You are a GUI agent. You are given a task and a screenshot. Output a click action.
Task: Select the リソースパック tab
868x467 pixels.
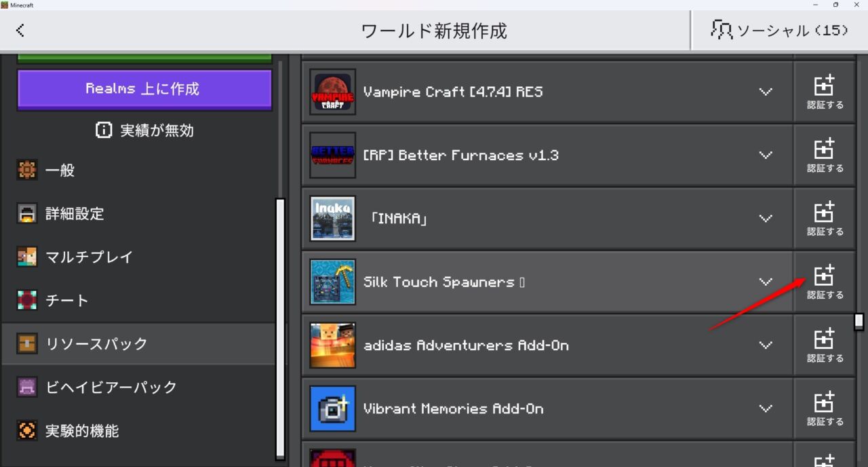pyautogui.click(x=138, y=344)
